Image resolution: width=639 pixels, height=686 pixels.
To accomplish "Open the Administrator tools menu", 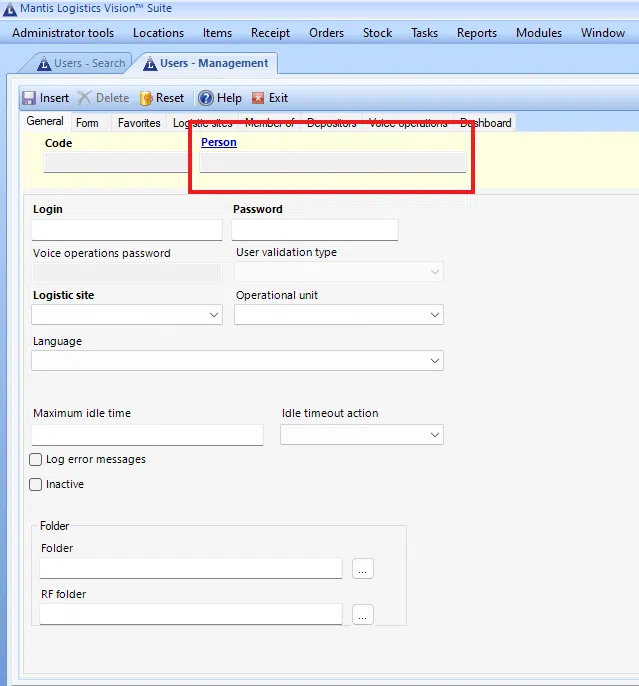I will pos(63,33).
